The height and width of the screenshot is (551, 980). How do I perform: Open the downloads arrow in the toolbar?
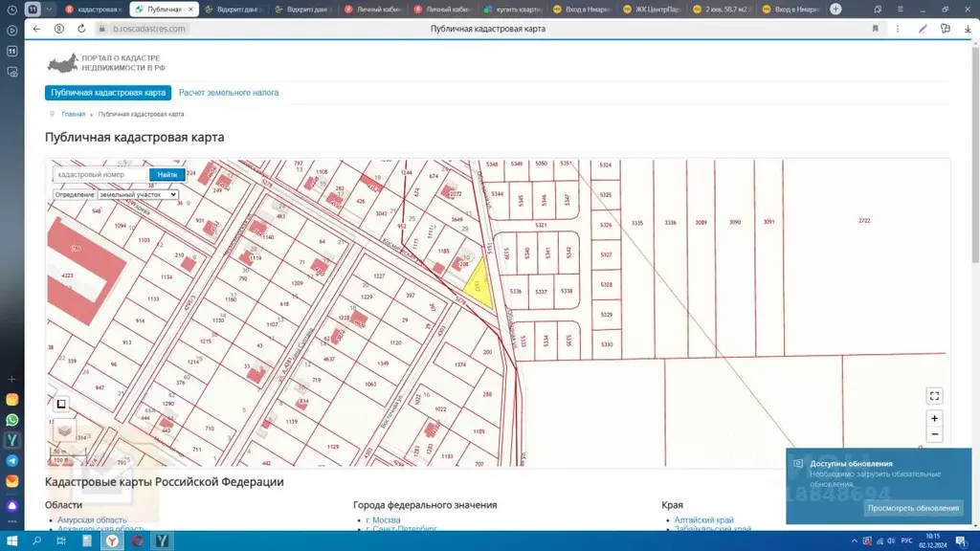pyautogui.click(x=968, y=29)
